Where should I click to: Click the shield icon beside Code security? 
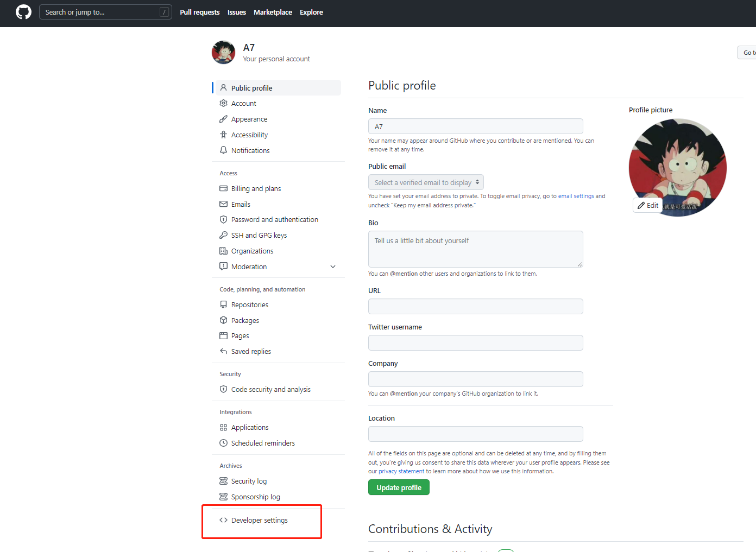pos(223,389)
